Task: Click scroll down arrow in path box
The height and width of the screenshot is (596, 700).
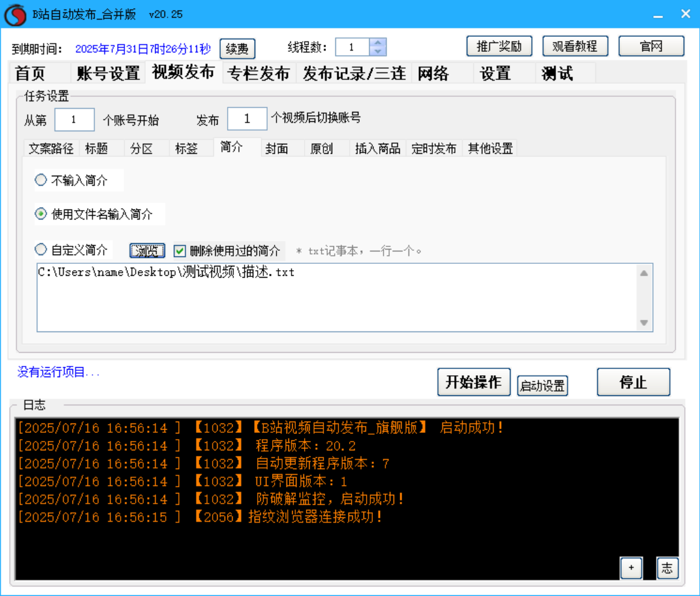Action: pos(644,323)
